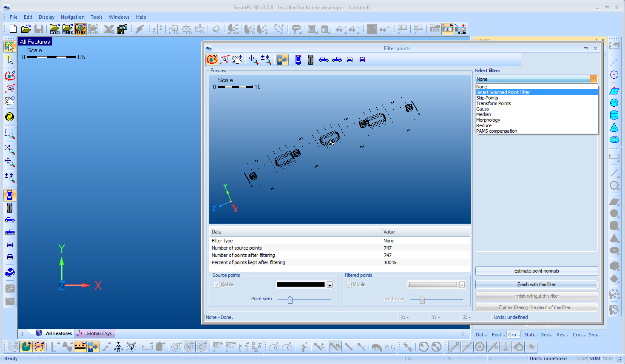Click the cone feature icon in right toolbar
The height and width of the screenshot is (364, 625).
point(614,128)
